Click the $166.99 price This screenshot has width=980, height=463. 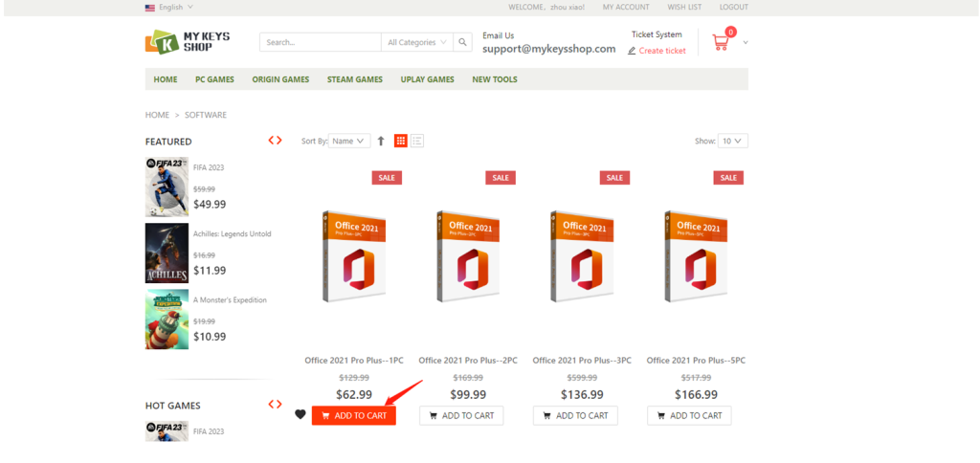pos(696,395)
